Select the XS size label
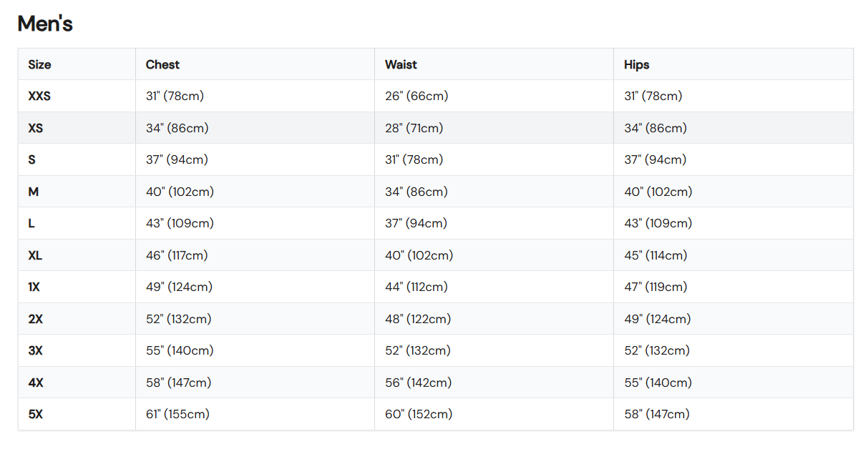The height and width of the screenshot is (449, 868). coord(36,128)
